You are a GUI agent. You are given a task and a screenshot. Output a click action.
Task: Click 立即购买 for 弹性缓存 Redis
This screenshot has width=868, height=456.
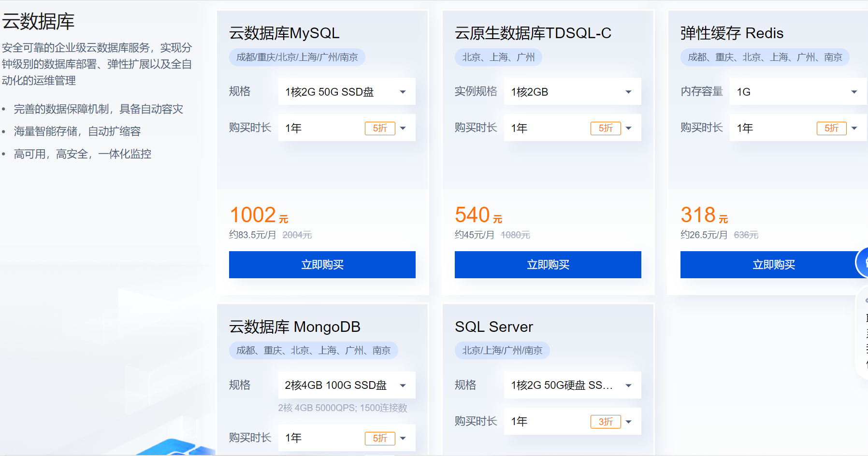(x=774, y=265)
